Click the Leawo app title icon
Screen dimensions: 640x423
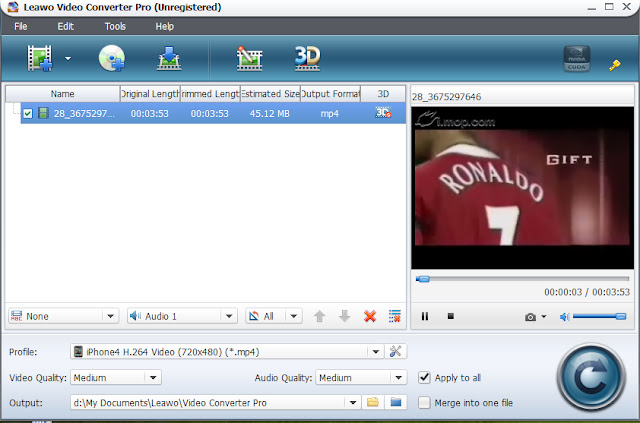pos(13,7)
